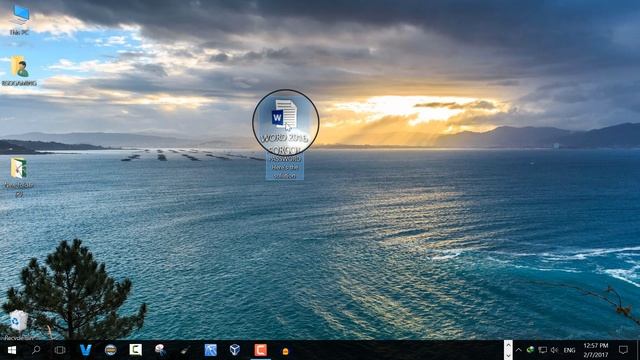Open the network status tray icon
640x360 pixels.
click(542, 350)
